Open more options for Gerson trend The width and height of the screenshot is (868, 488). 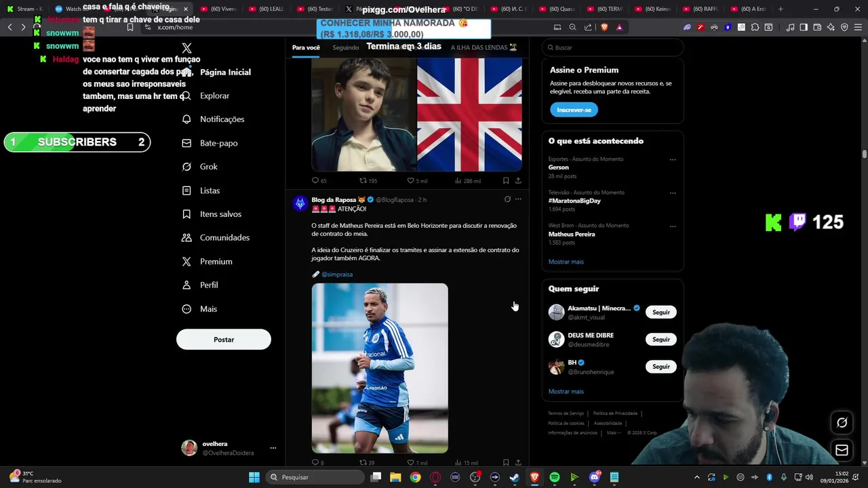pyautogui.click(x=673, y=160)
